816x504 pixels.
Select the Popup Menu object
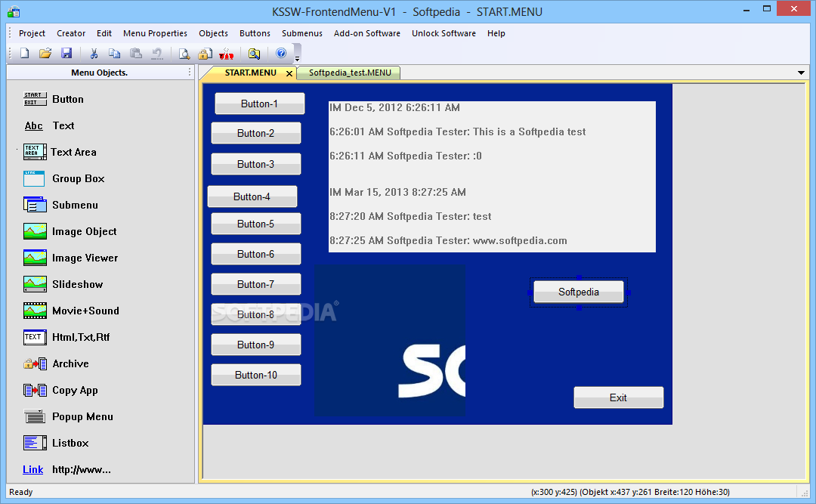click(x=68, y=416)
